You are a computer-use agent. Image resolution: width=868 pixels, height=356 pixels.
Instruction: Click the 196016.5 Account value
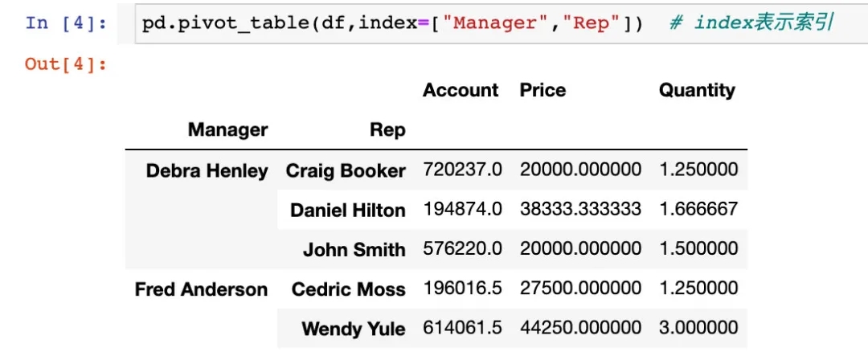point(462,288)
